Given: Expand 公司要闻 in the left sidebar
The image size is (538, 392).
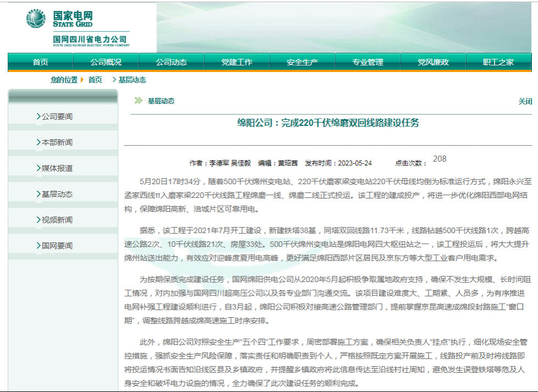Looking at the screenshot, I should (x=57, y=117).
